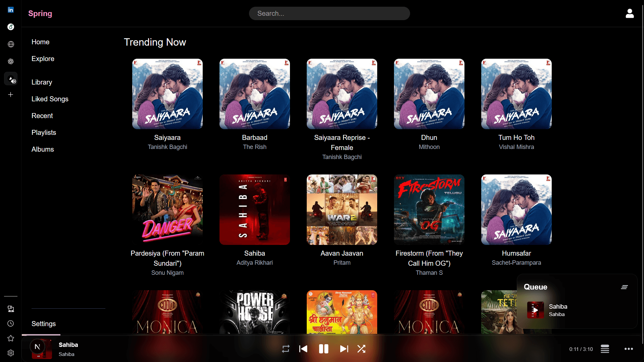The image size is (644, 362).
Task: Click artist Aditya Rikhari
Action: (255, 263)
